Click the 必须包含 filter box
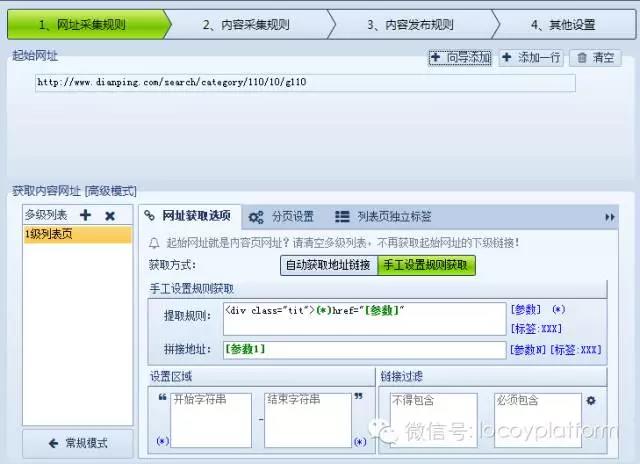 (538, 420)
